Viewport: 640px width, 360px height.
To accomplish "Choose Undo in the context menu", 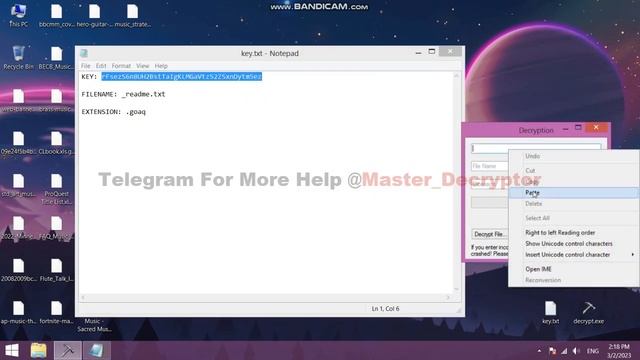I will coord(573,156).
